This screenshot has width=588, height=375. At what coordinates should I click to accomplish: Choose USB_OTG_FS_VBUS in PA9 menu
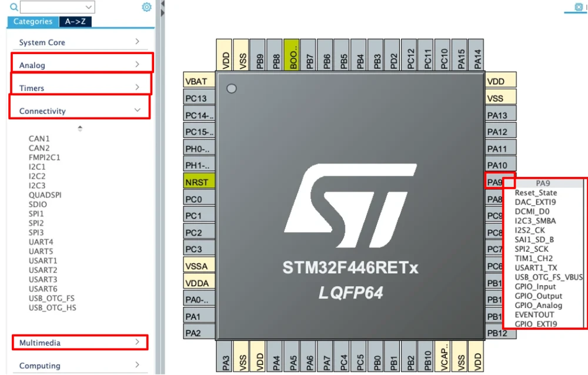pos(549,277)
